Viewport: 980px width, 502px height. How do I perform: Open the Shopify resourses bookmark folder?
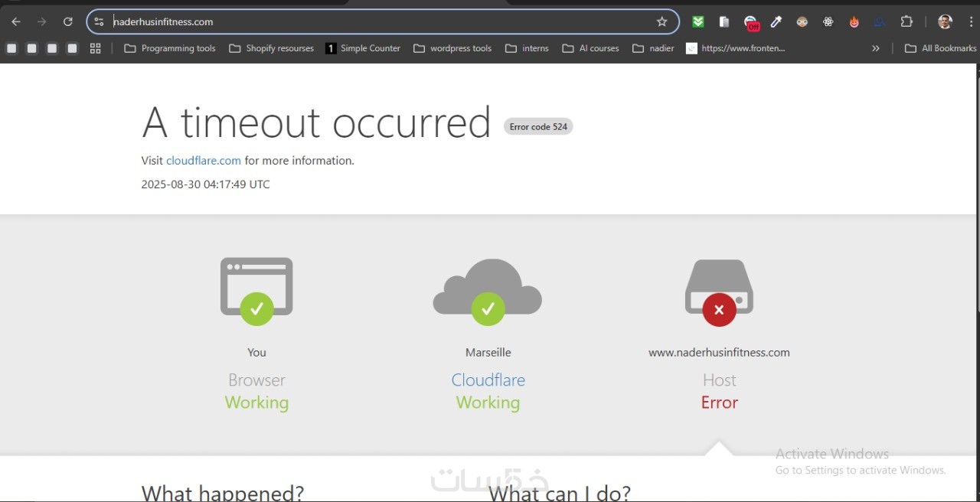272,48
